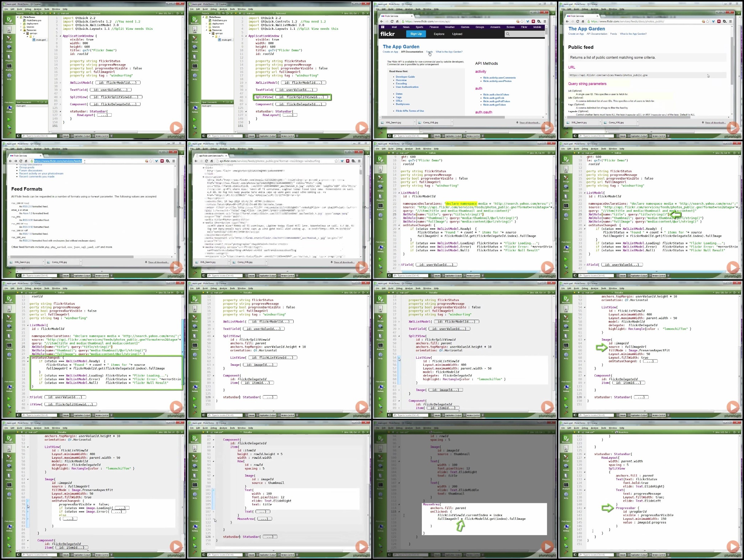Click XML_Search.jpg file icon on services/api page
The image size is (744, 560).
(x=383, y=122)
